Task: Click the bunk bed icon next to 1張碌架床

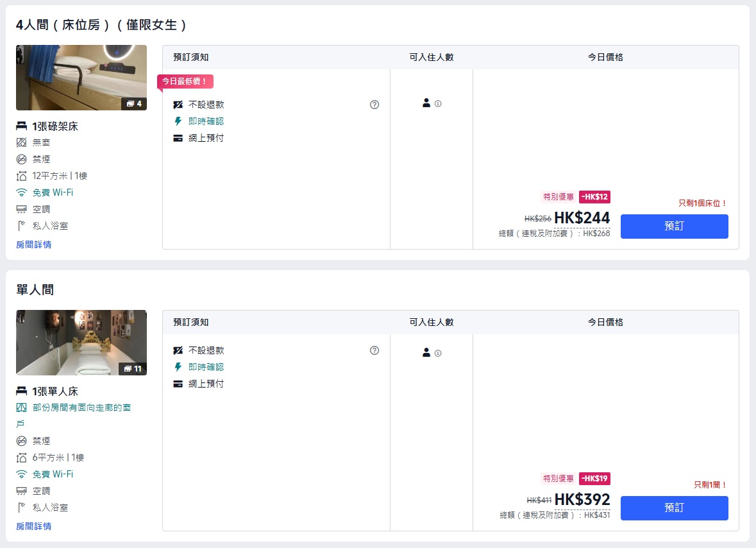Action: [x=22, y=126]
